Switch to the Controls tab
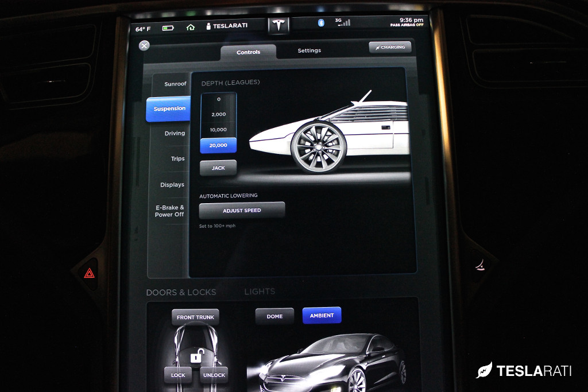This screenshot has width=588, height=392. pyautogui.click(x=248, y=52)
